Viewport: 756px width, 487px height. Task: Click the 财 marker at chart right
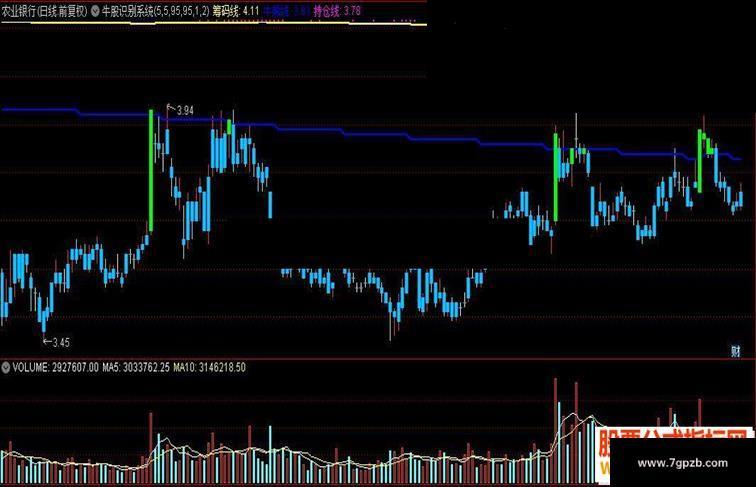(735, 352)
